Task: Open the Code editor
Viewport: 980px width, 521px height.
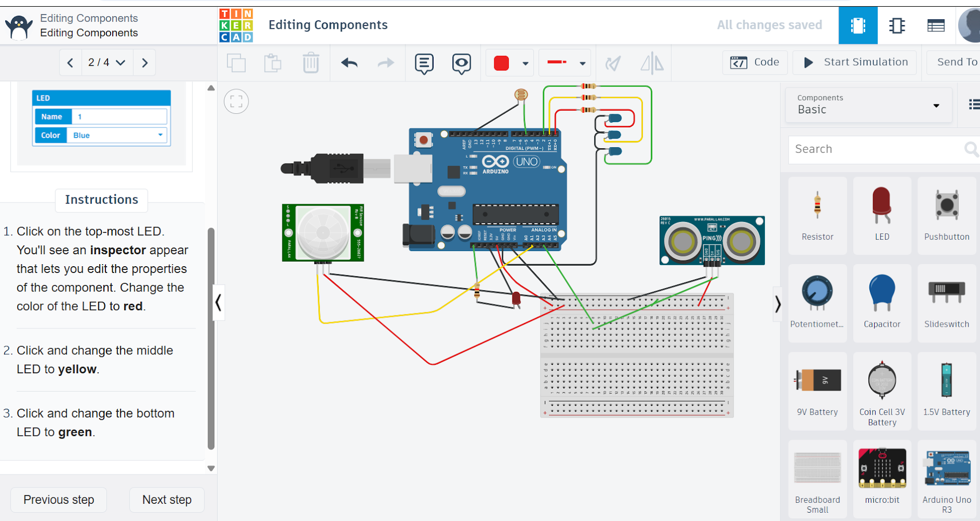Action: pos(755,62)
